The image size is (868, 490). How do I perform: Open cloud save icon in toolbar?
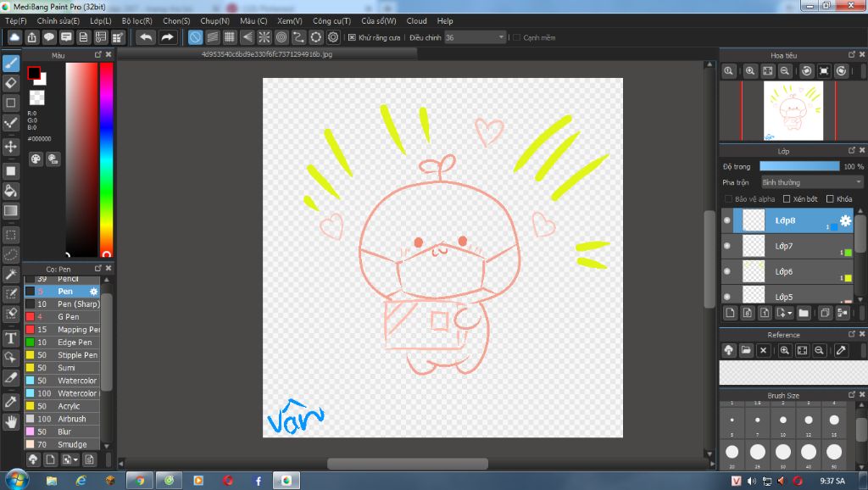pyautogui.click(x=14, y=37)
